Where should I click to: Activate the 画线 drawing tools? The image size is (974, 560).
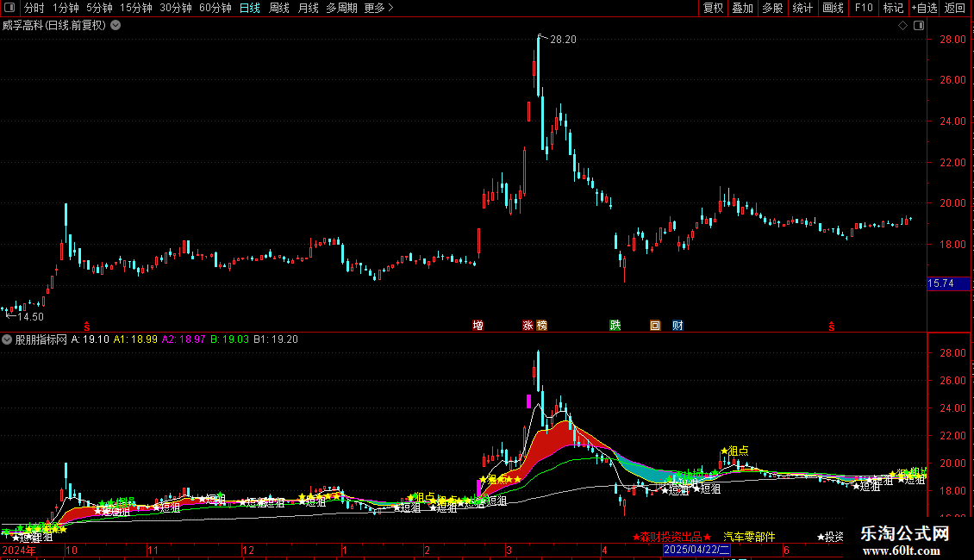[x=833, y=8]
